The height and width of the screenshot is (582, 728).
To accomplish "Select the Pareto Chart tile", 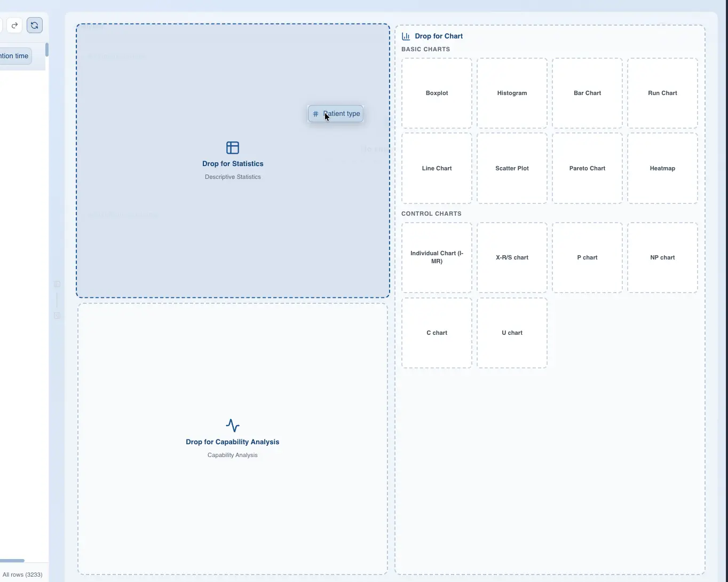I will tap(587, 168).
